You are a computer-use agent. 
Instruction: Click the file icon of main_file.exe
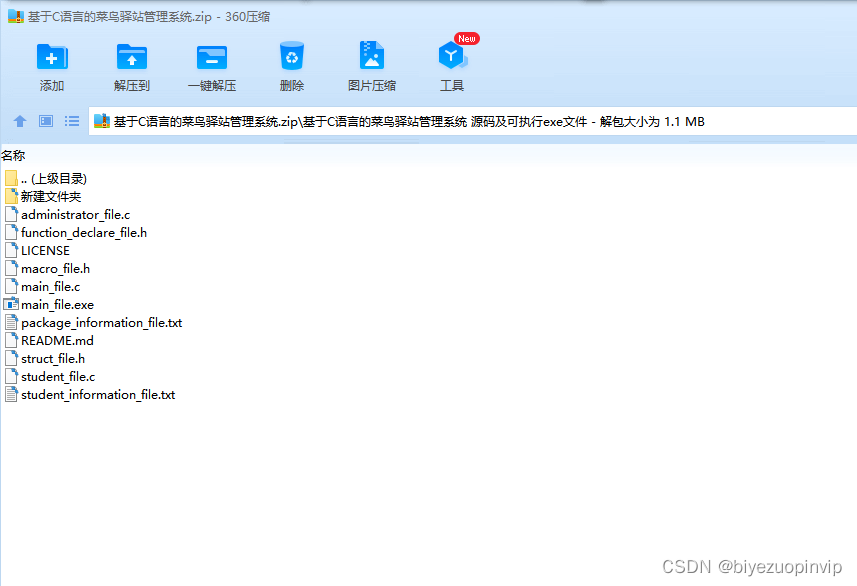(11, 304)
